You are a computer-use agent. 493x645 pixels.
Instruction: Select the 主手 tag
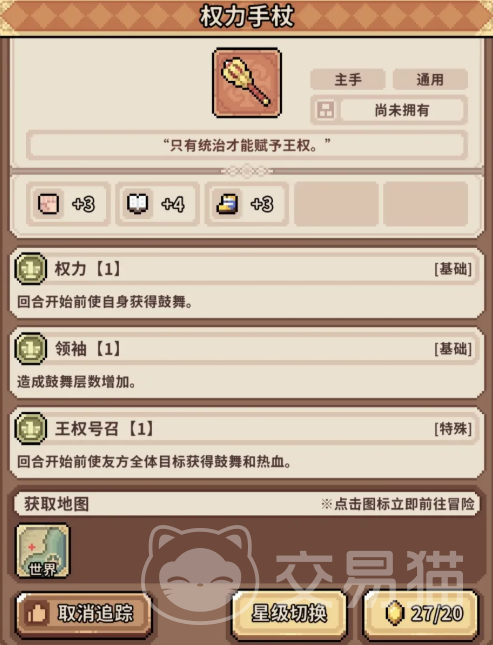[x=348, y=79]
